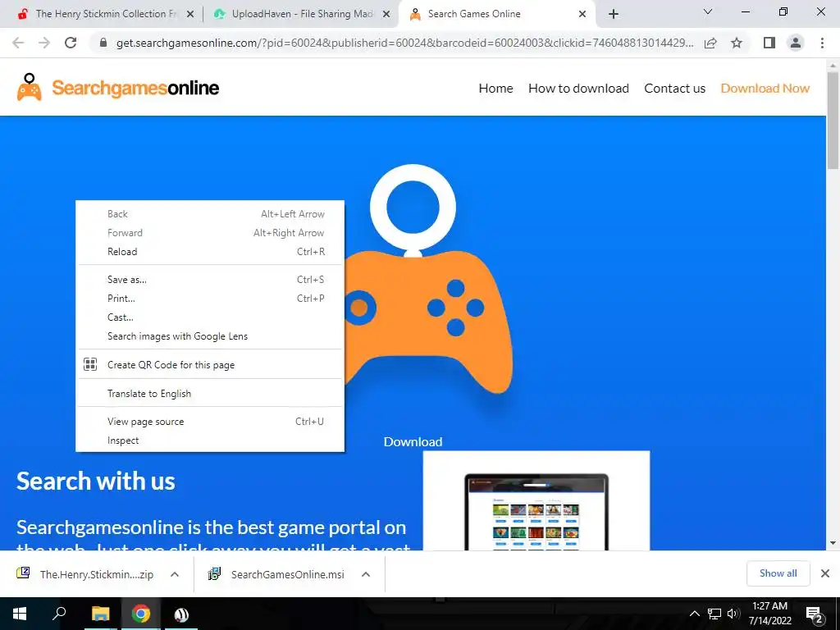840x630 pixels.
Task: Click the orange Download Now link
Action: [765, 89]
